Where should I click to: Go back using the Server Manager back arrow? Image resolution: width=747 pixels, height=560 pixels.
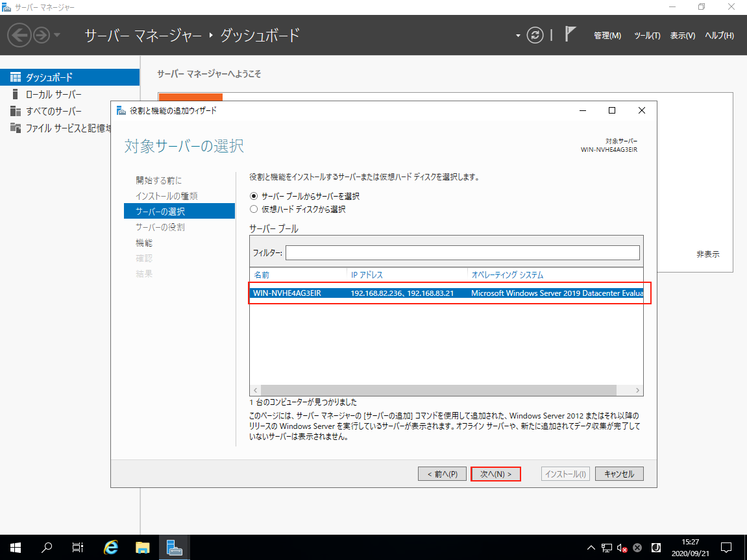(x=19, y=35)
